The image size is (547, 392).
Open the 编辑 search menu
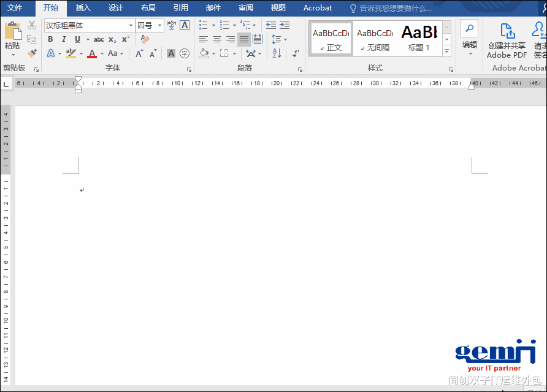470,39
